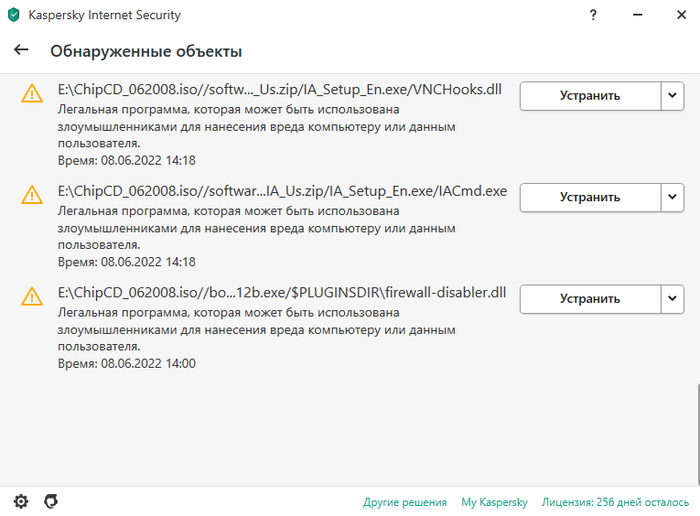Select the VNCHooks.dll file path entry
This screenshot has width=700, height=516.
point(279,89)
